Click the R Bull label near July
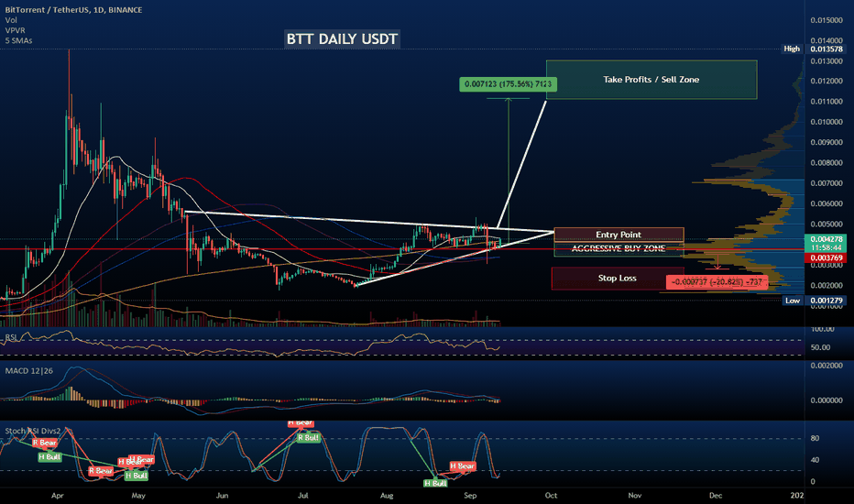The image size is (854, 504). click(x=308, y=437)
